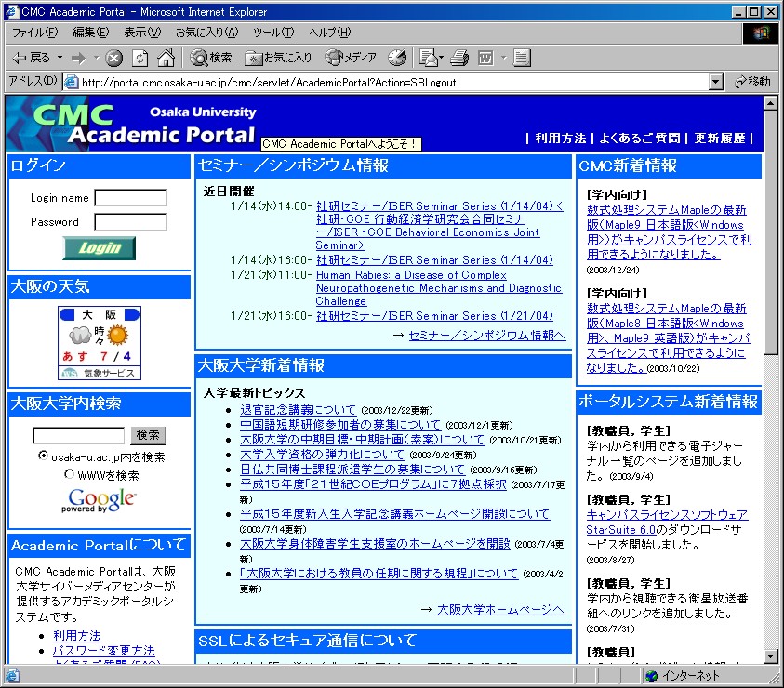Open the 1/21 16:00 ISER Seminar Series link

tap(434, 316)
